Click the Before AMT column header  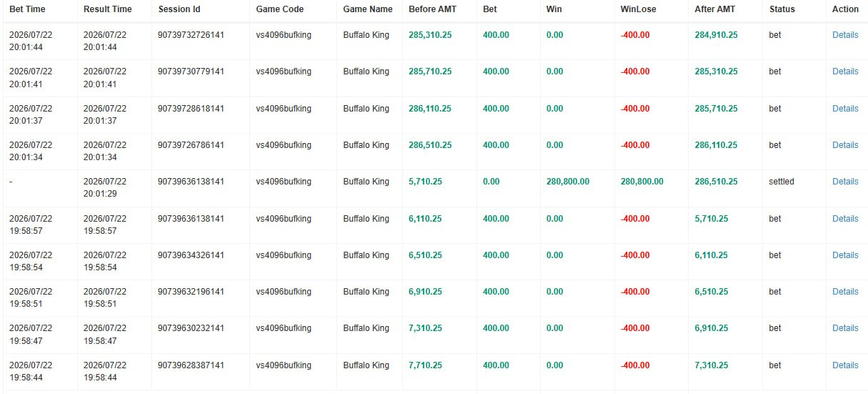[432, 9]
